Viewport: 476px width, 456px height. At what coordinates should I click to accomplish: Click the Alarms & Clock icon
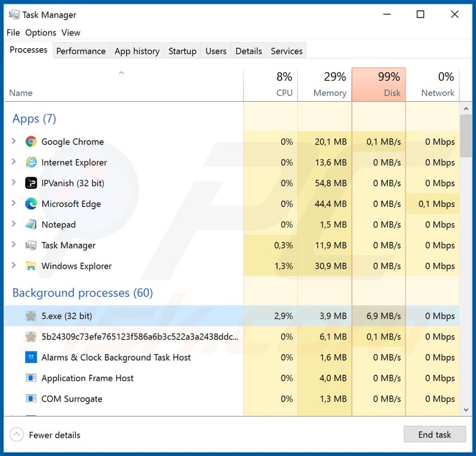pyautogui.click(x=31, y=357)
